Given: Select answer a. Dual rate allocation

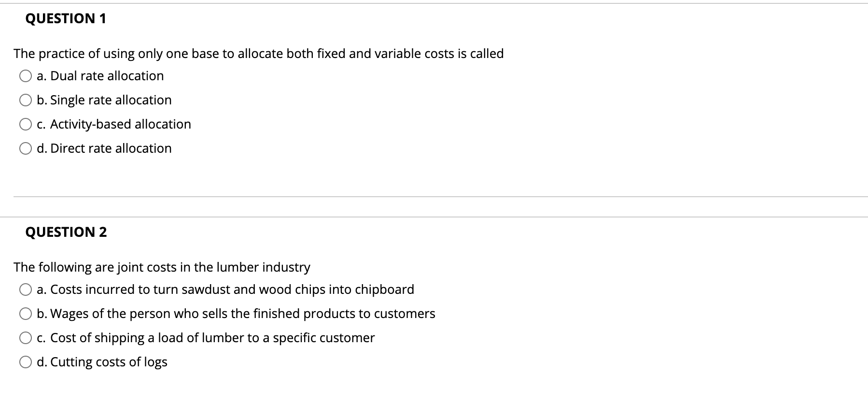Looking at the screenshot, I should [26, 75].
